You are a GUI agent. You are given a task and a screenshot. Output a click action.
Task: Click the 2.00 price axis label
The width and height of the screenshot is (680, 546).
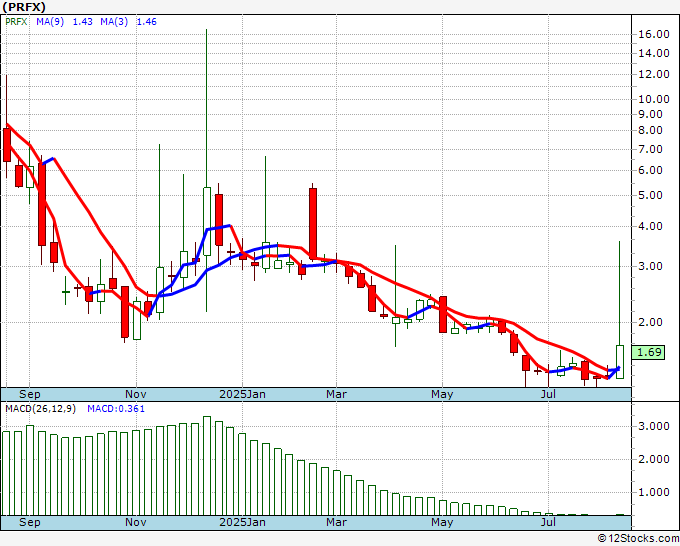(x=651, y=322)
